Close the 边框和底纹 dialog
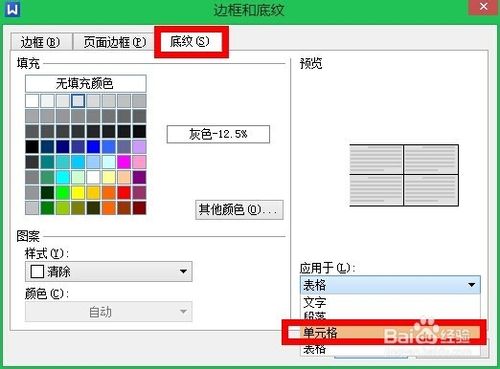The width and height of the screenshot is (500, 369). coord(483,7)
